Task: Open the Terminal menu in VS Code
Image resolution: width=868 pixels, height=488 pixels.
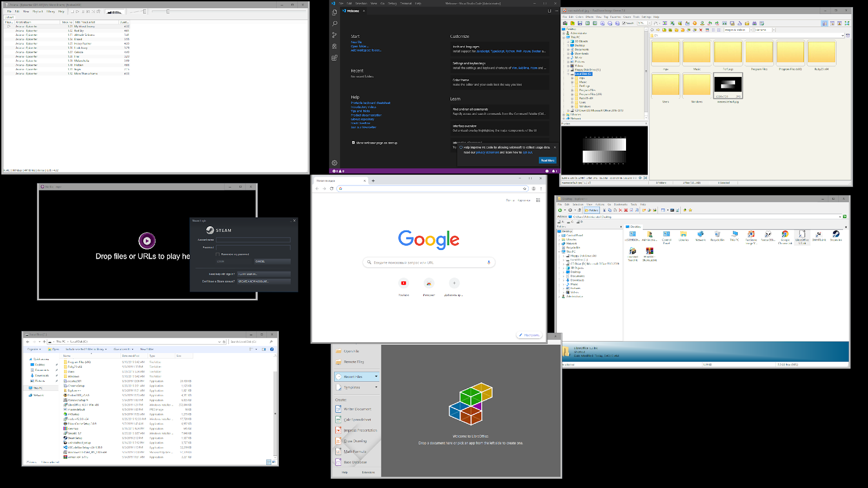Action: point(406,3)
